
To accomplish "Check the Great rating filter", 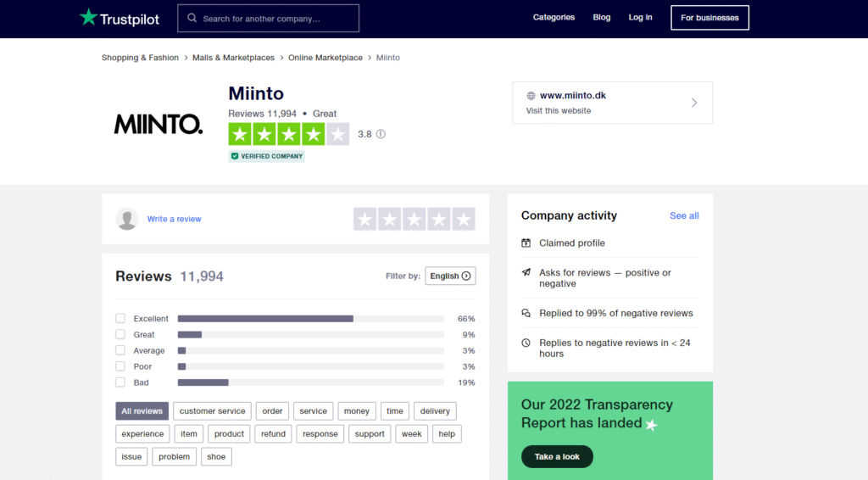I will (x=120, y=334).
